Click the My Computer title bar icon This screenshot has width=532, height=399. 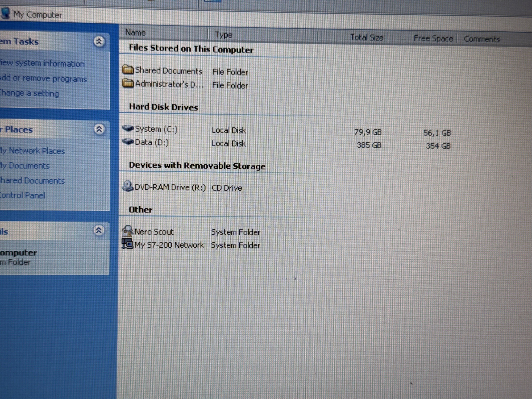pos(5,13)
